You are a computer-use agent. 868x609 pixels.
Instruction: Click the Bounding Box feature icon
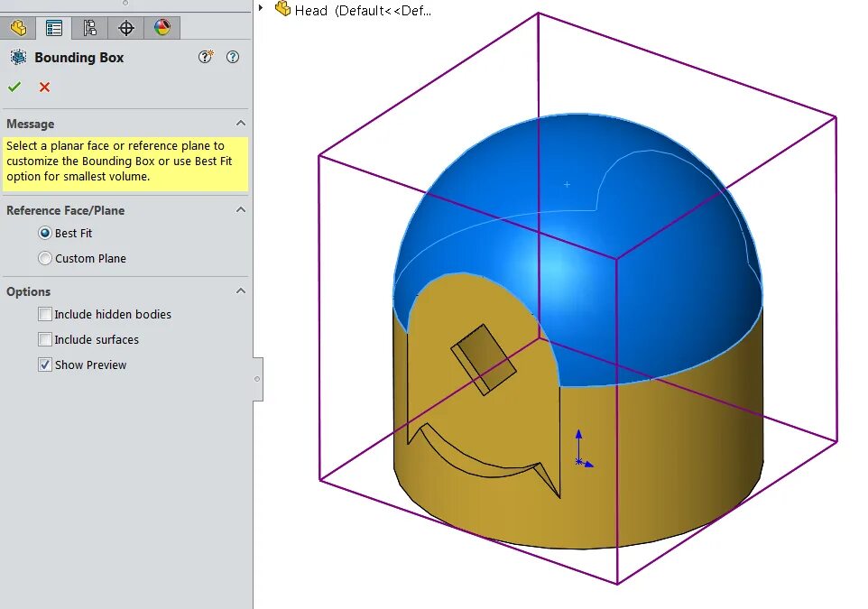(x=18, y=57)
